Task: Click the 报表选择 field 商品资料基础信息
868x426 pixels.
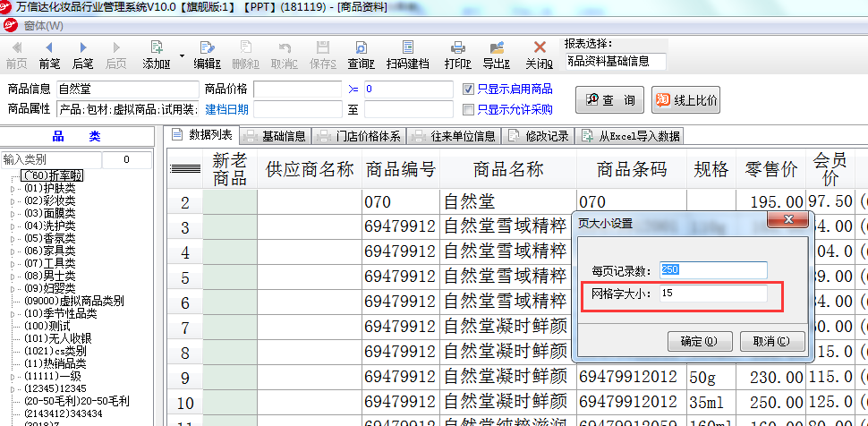Action: coord(616,62)
